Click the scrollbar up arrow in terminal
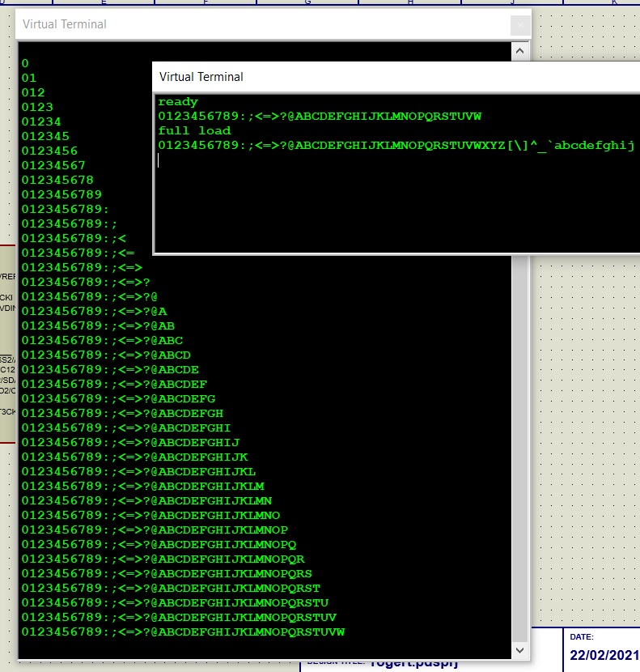Image resolution: width=640 pixels, height=672 pixels. pos(521,50)
